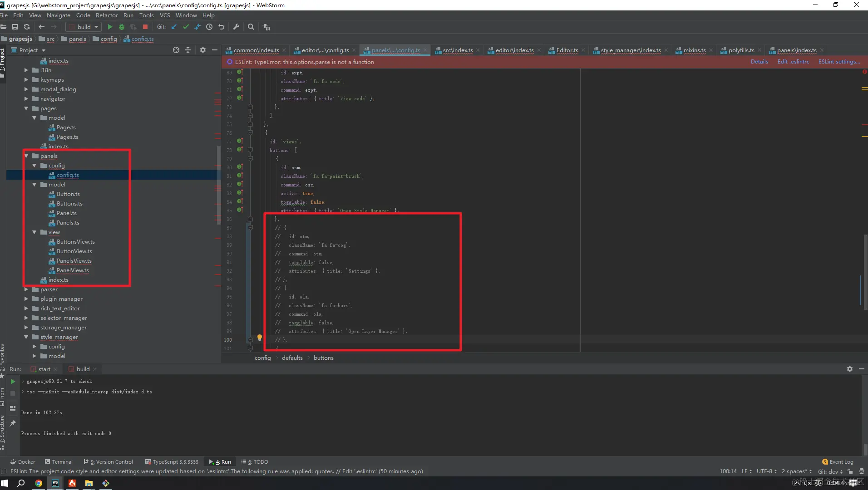Select Pages.ts in the project tree
The height and width of the screenshot is (490, 868).
(67, 137)
